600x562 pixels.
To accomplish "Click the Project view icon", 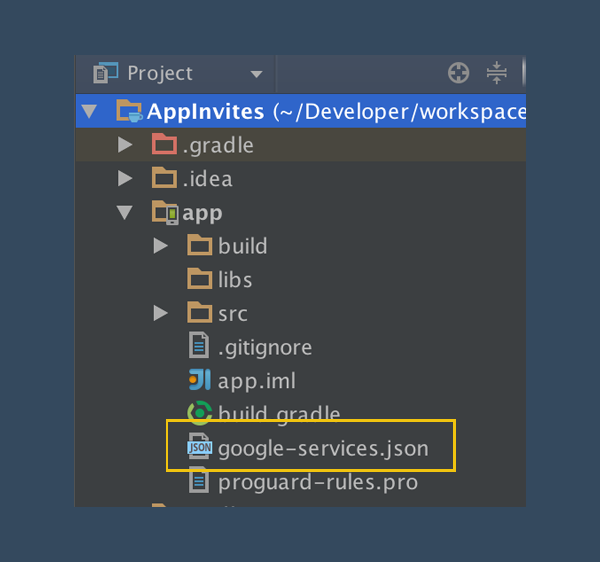I will (106, 73).
